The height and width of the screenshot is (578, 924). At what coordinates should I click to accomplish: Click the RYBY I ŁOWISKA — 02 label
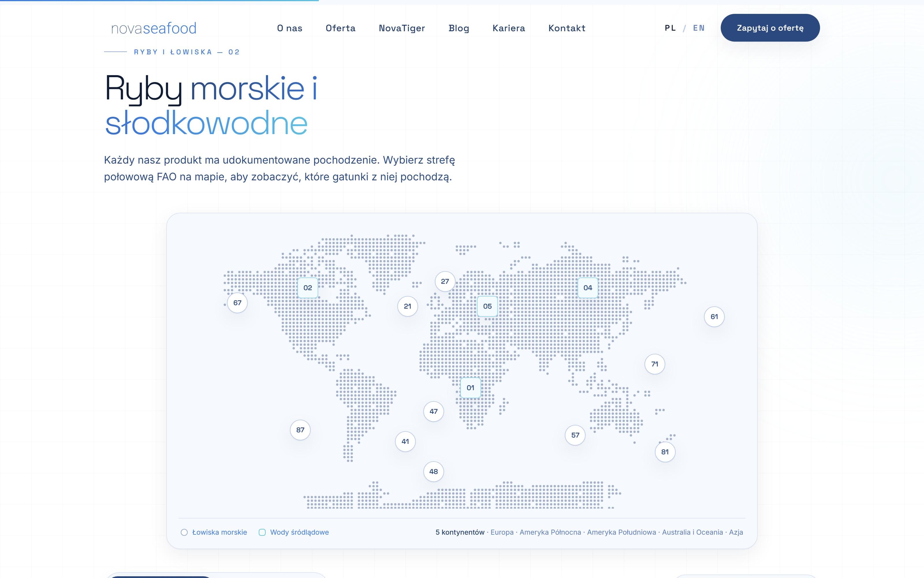[187, 52]
